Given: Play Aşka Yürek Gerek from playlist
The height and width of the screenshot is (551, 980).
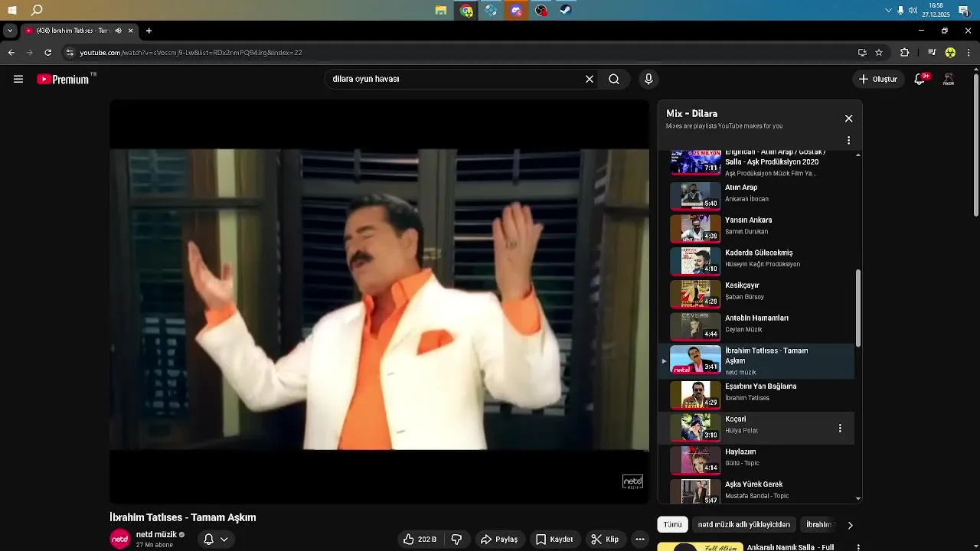Looking at the screenshot, I should tap(758, 491).
